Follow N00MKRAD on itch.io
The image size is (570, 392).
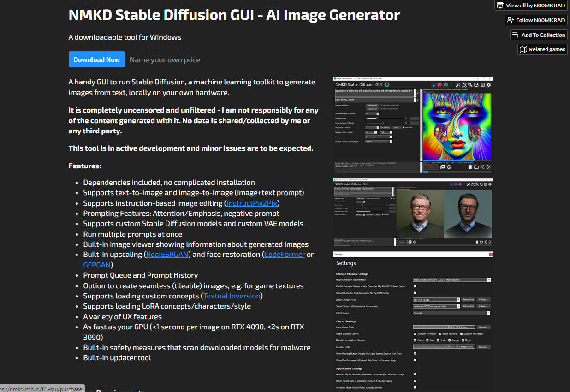536,20
